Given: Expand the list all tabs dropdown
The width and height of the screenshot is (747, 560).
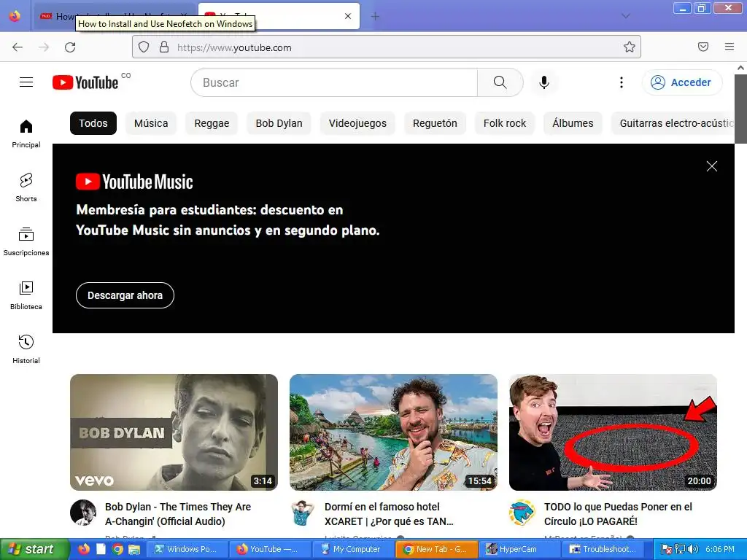Looking at the screenshot, I should click(x=626, y=16).
